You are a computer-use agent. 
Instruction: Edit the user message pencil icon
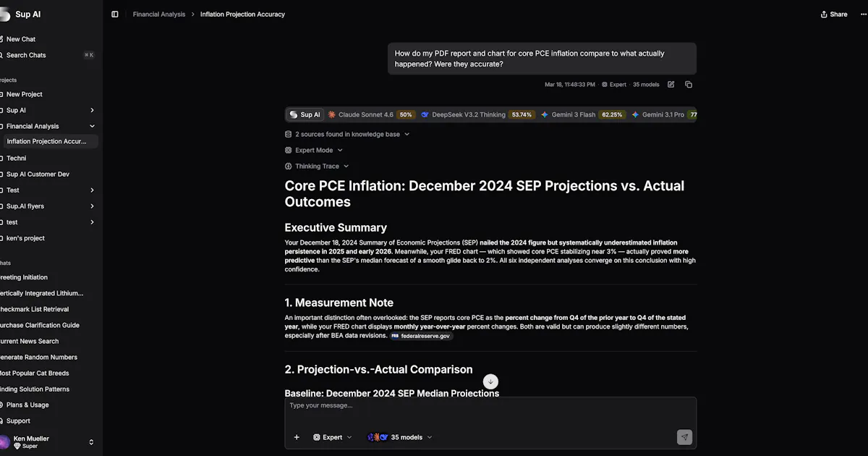click(671, 85)
